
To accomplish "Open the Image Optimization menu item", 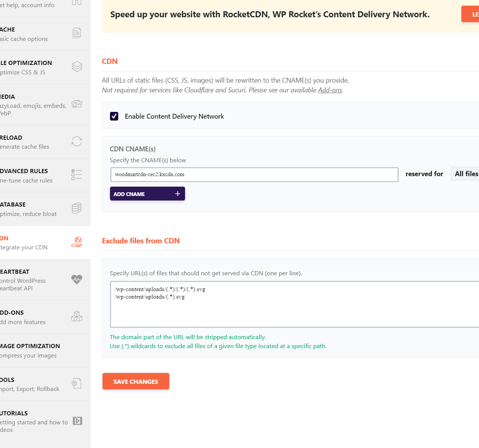I will 30,350.
